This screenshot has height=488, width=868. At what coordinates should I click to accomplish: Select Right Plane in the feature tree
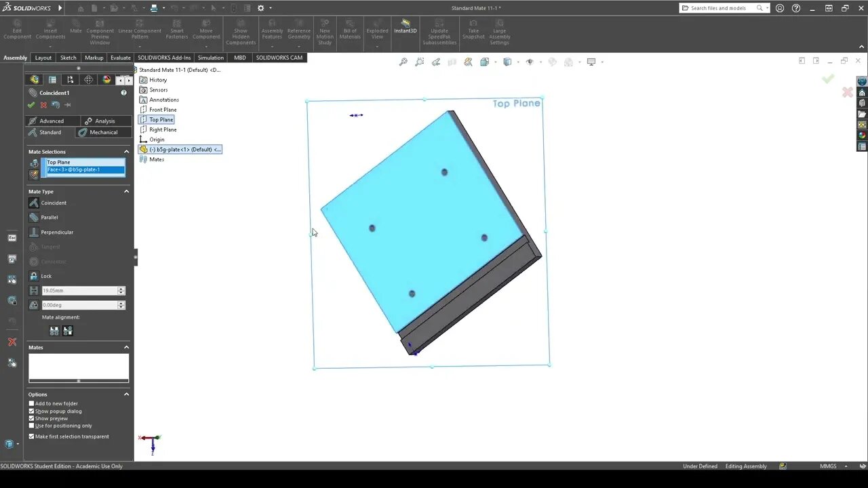click(163, 129)
